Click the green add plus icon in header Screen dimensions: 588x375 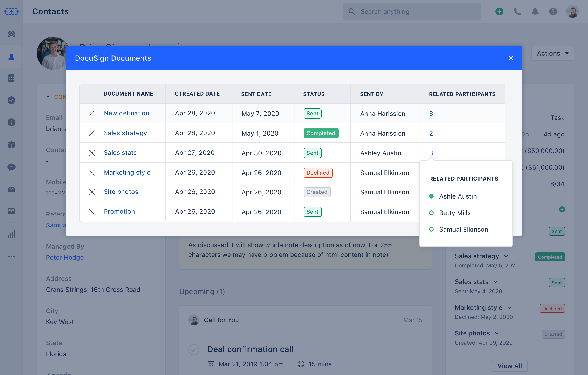point(499,11)
